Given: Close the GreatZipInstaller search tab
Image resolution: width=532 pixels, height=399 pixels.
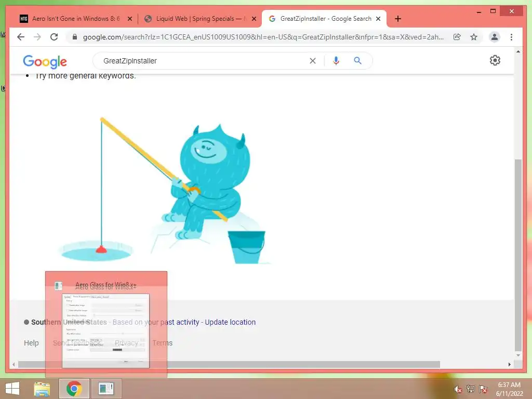Looking at the screenshot, I should point(378,19).
